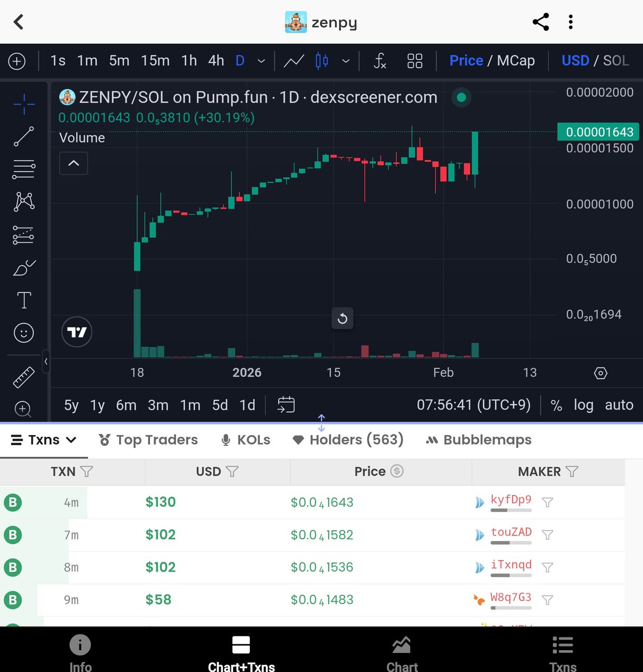Refresh the chart data
The image size is (643, 672).
click(342, 318)
